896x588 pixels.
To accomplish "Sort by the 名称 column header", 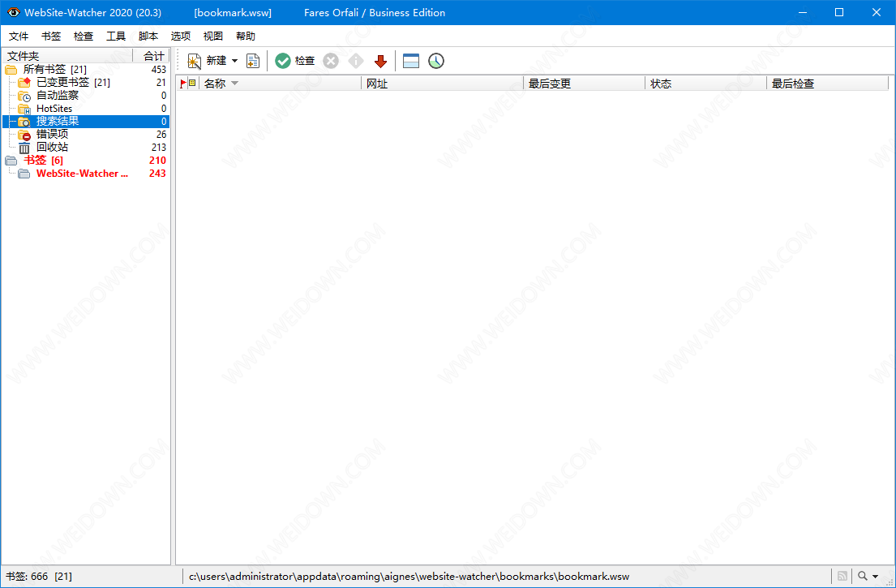I will pyautogui.click(x=280, y=84).
